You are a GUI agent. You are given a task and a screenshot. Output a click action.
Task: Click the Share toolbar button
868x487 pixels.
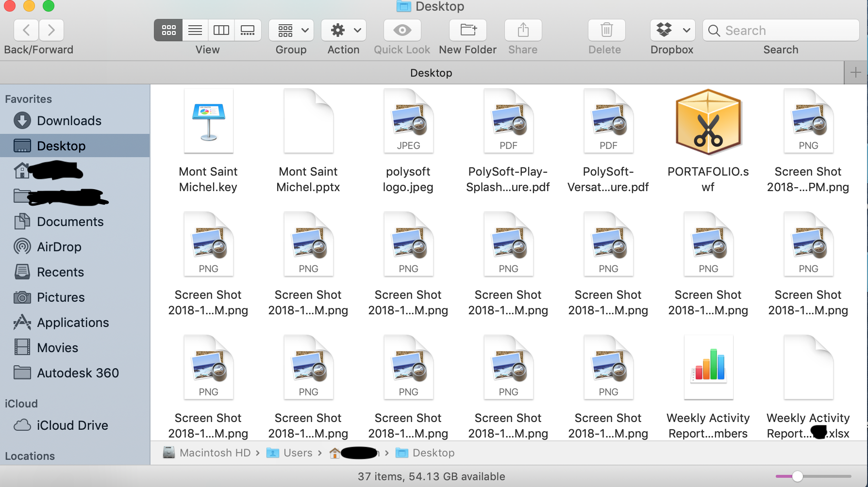(x=523, y=30)
